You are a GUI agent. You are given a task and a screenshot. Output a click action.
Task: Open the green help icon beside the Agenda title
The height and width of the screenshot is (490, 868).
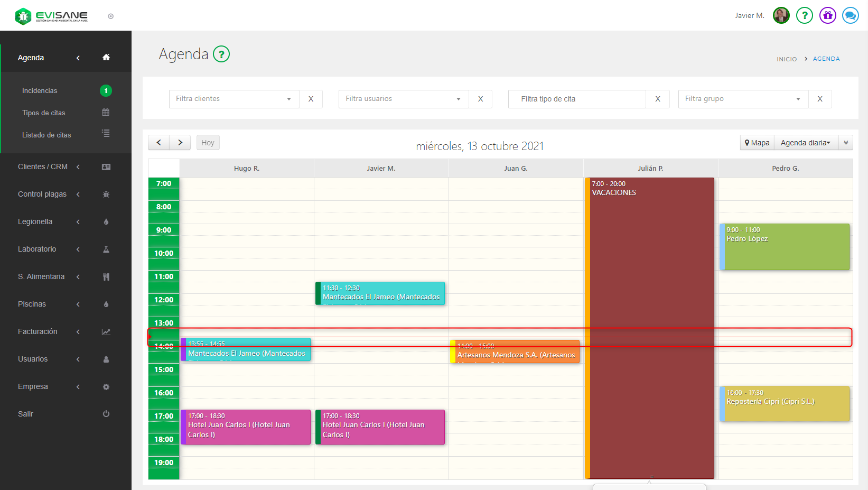221,54
